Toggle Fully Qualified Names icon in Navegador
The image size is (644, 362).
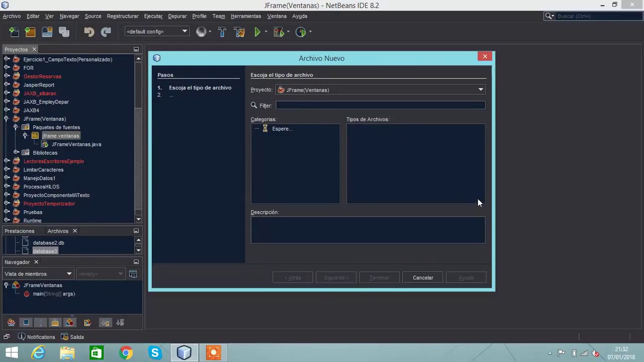tap(88, 322)
